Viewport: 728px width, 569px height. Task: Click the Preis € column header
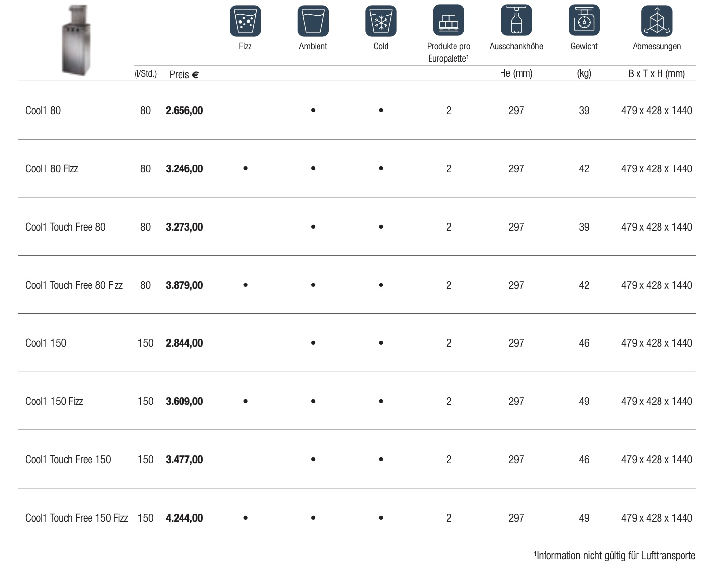(x=183, y=74)
